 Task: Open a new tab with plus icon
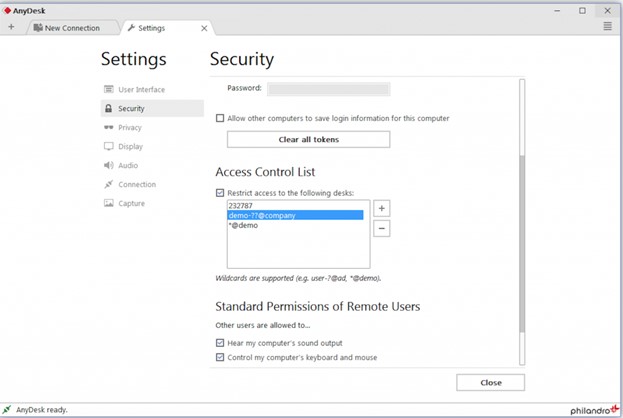pyautogui.click(x=11, y=27)
